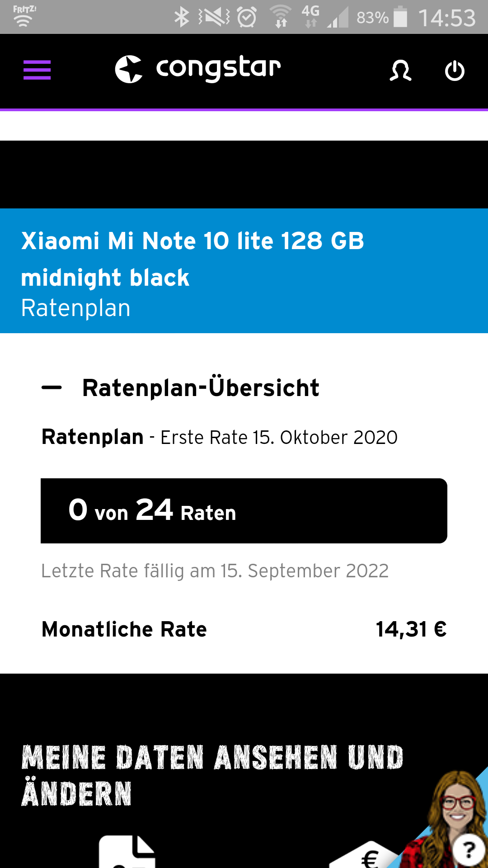Image resolution: width=488 pixels, height=868 pixels.
Task: Open the user profile icon
Action: coord(400,71)
